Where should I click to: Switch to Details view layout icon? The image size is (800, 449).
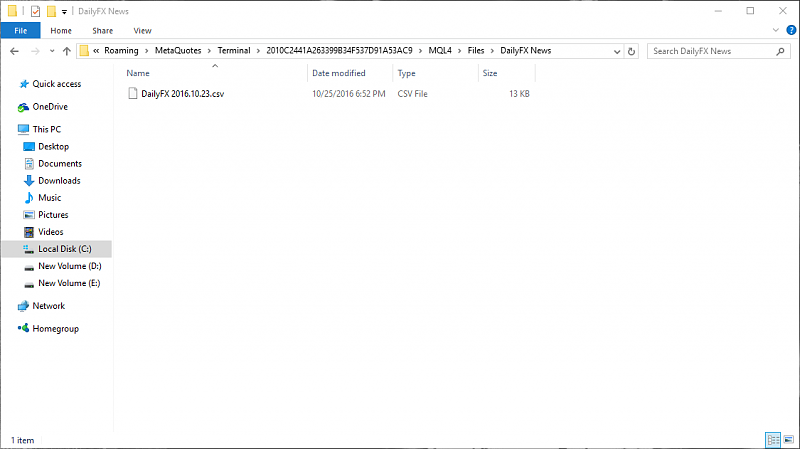773,439
